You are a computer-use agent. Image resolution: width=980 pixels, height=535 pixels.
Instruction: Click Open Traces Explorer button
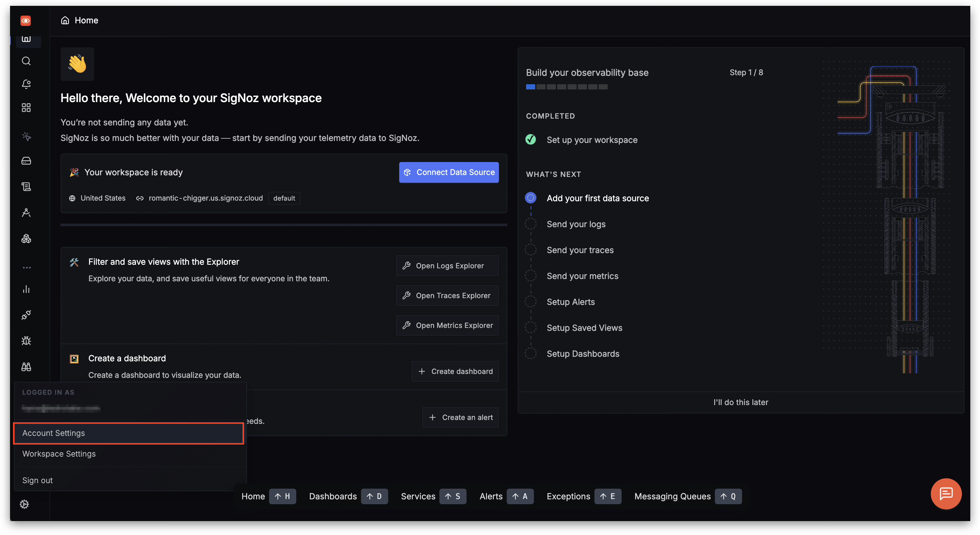pyautogui.click(x=447, y=296)
